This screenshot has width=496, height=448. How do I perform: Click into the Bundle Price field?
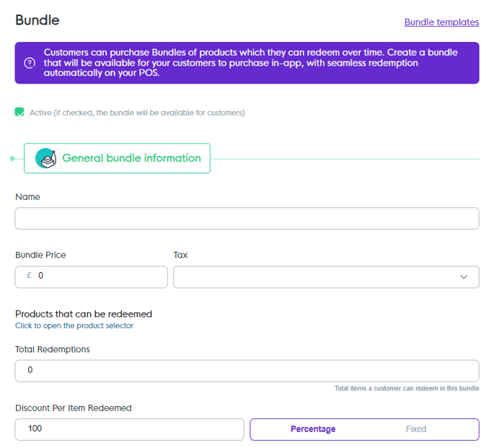click(97, 276)
